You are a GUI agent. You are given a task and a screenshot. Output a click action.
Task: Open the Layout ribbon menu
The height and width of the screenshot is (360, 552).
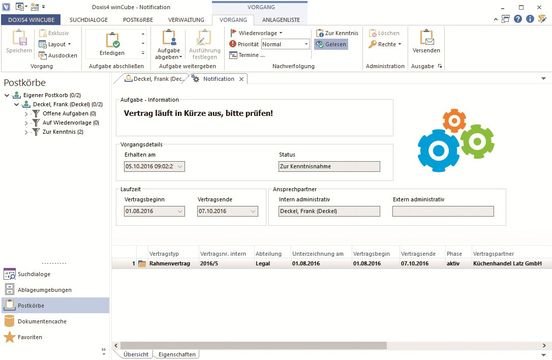[55, 44]
